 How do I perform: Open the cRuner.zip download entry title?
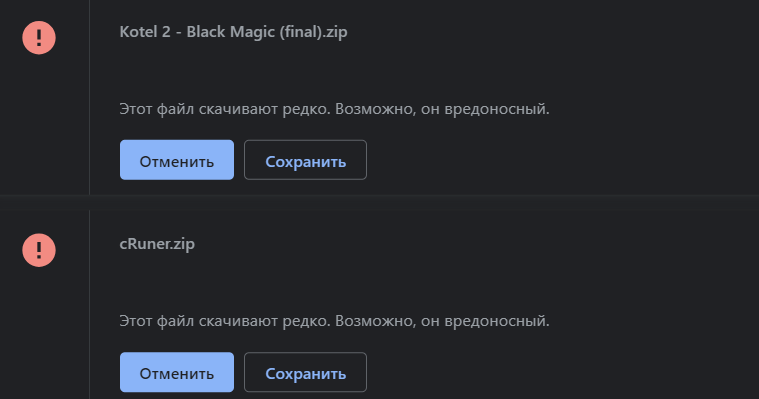[x=157, y=244]
